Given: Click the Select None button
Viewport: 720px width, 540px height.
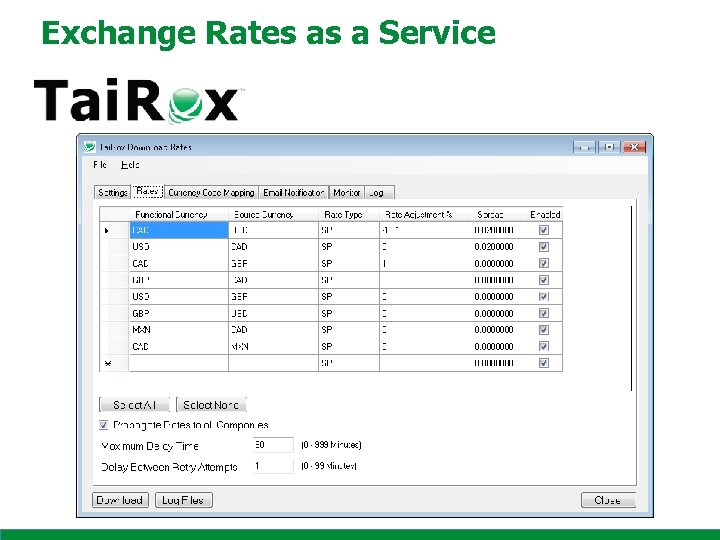Looking at the screenshot, I should (211, 405).
